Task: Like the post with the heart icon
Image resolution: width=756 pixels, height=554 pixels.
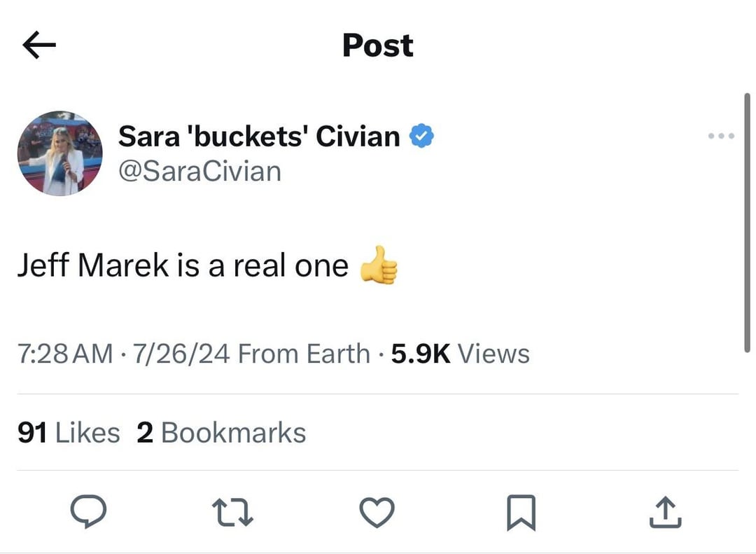Action: [x=377, y=512]
